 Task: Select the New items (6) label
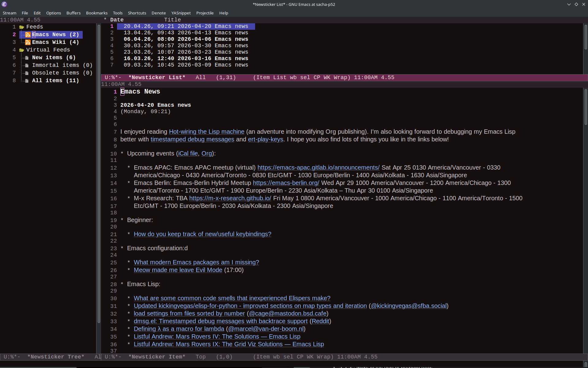[54, 58]
